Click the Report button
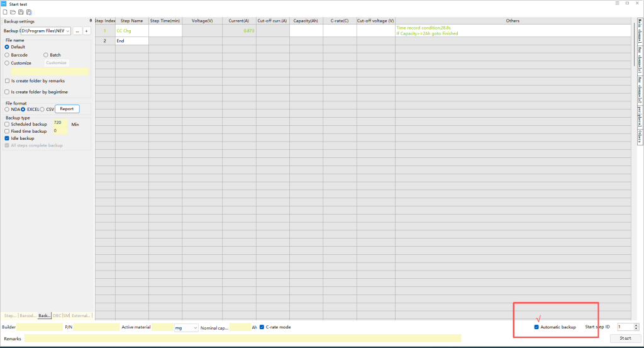 (67, 109)
